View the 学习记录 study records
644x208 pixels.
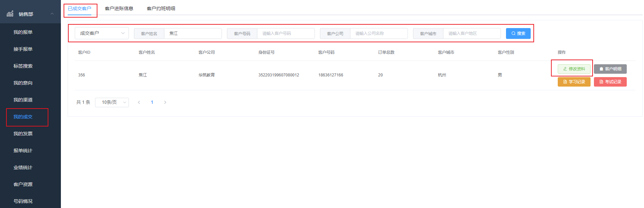click(x=574, y=82)
